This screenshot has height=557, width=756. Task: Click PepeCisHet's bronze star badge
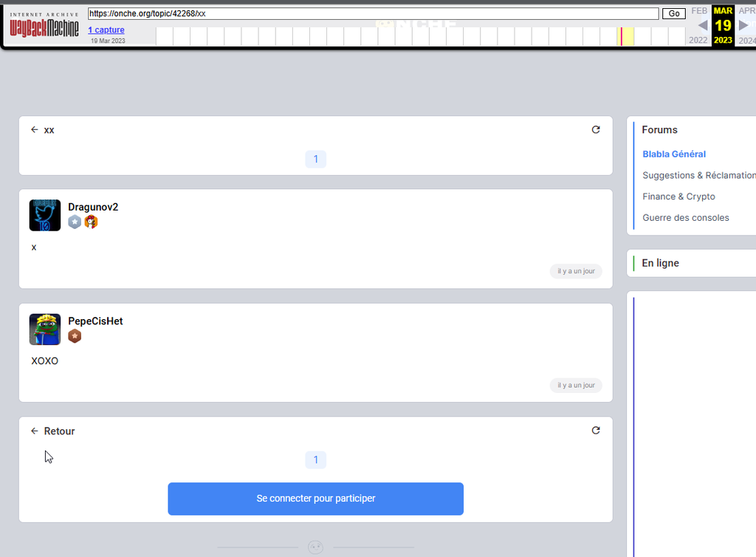[75, 336]
